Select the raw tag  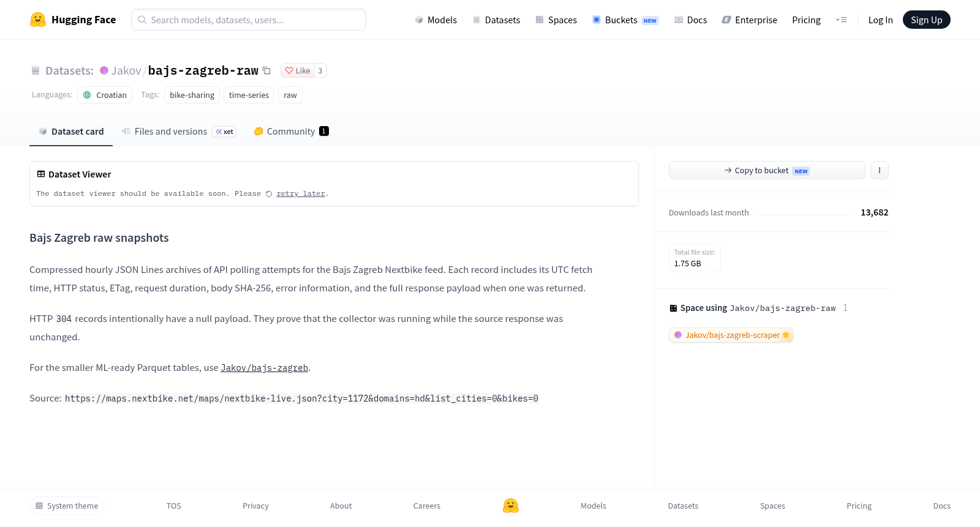(290, 95)
